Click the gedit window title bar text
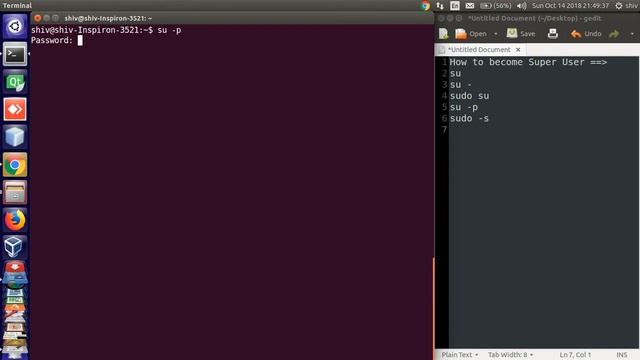The image size is (640, 360). [534, 18]
